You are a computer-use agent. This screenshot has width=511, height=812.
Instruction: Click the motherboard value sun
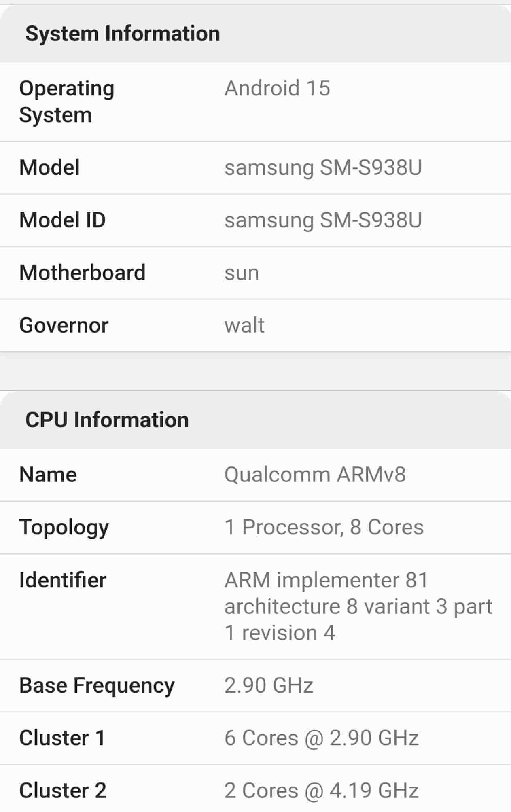pyautogui.click(x=242, y=273)
